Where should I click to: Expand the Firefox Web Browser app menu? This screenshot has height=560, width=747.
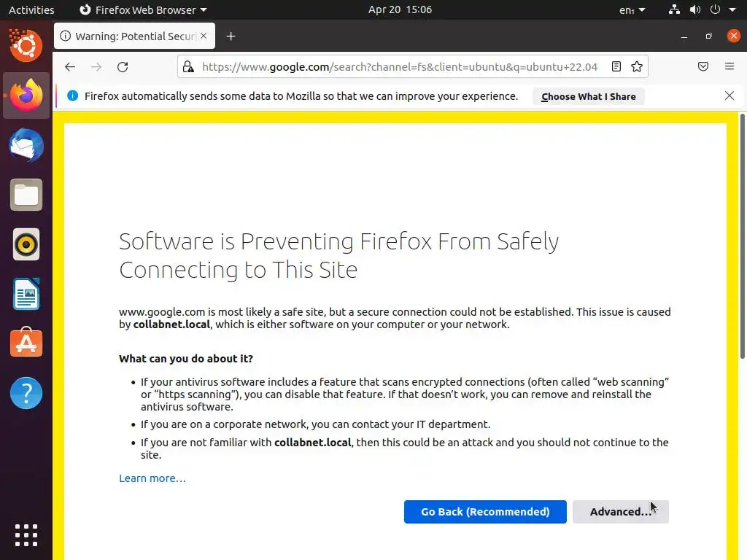[x=143, y=10]
